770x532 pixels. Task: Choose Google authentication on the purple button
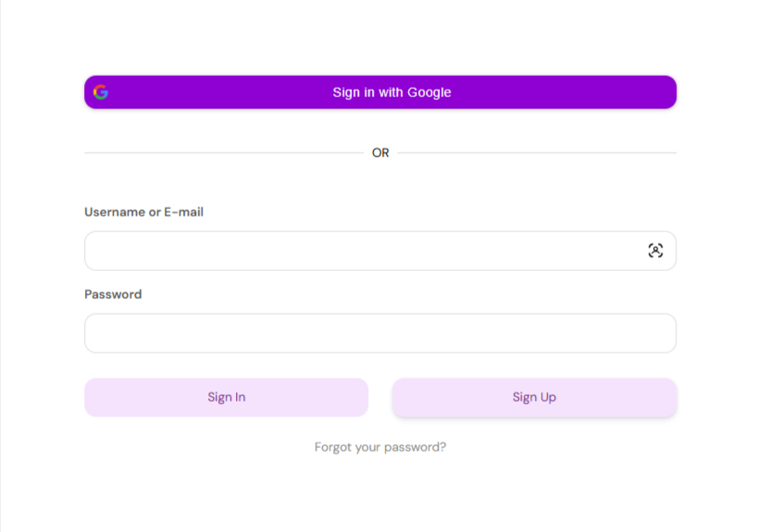[x=380, y=93]
